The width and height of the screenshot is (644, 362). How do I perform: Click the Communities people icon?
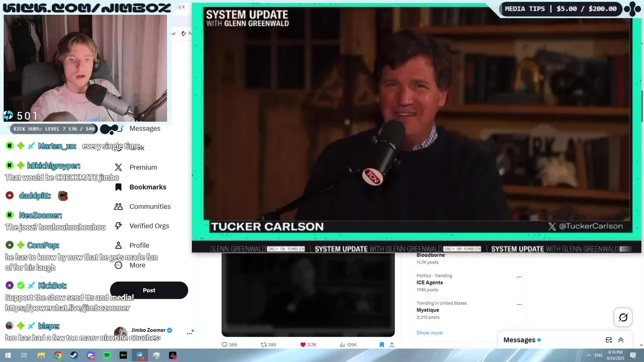coord(118,207)
